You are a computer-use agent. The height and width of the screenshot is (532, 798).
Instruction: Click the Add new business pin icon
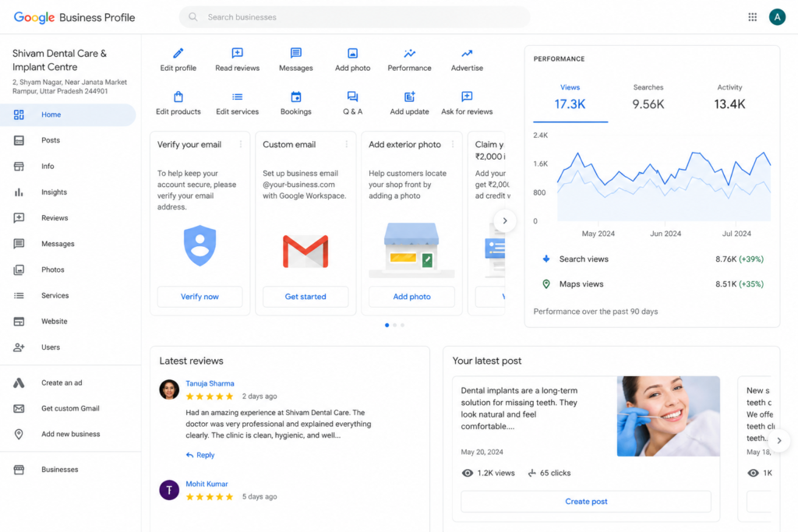[x=19, y=435]
